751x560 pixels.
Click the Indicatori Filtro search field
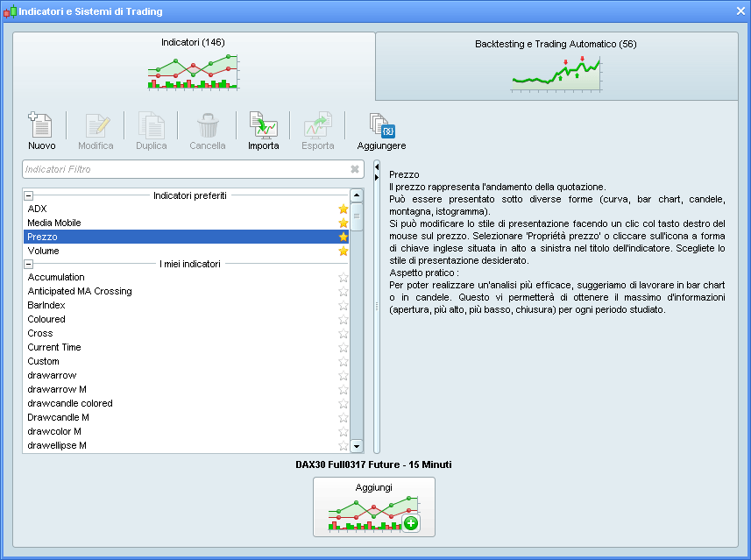click(184, 169)
